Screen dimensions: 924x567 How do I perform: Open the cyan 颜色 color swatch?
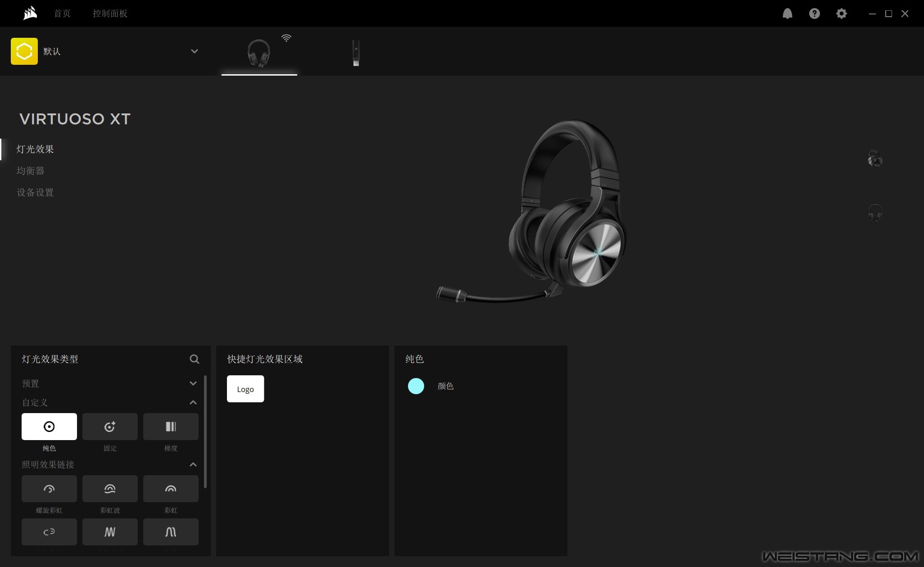coord(416,386)
